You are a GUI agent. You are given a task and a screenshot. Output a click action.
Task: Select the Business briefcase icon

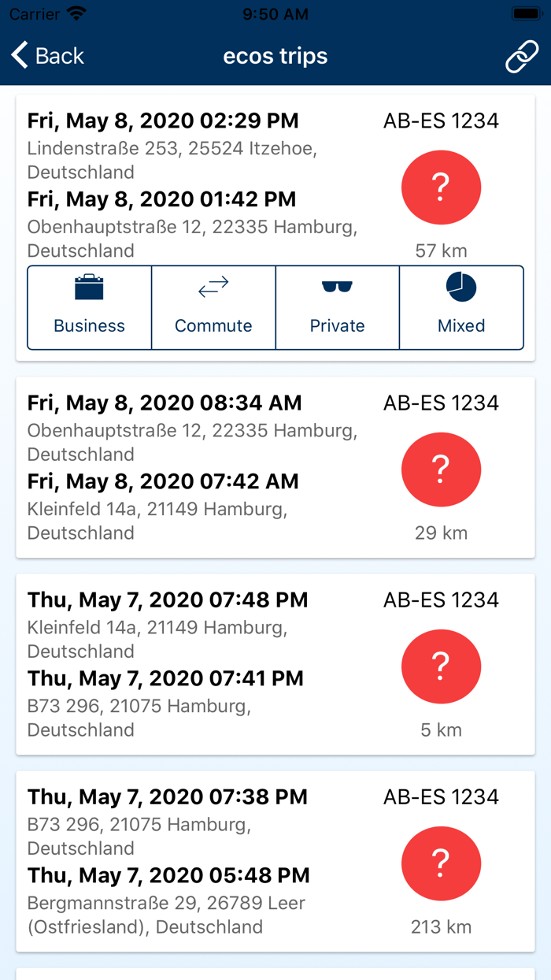(x=89, y=288)
